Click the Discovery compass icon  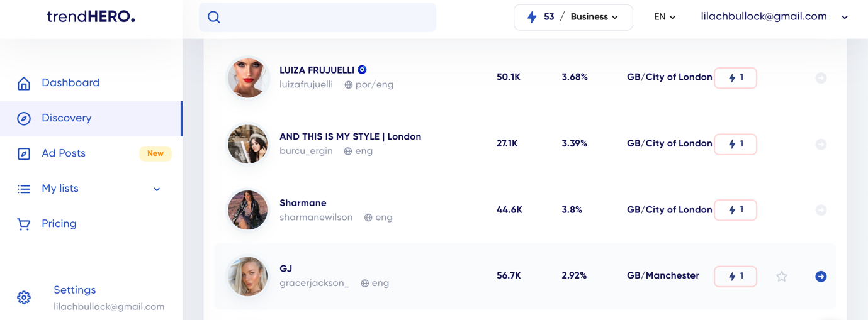[24, 118]
